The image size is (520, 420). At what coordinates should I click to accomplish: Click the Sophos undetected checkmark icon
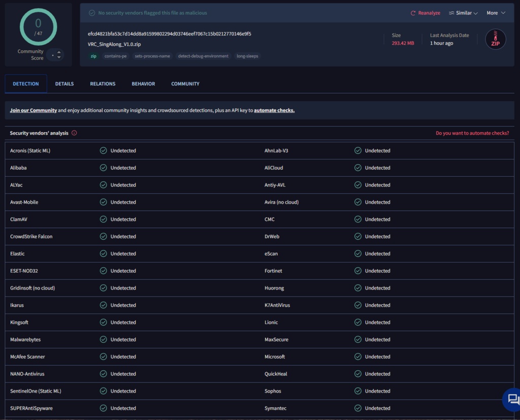pyautogui.click(x=358, y=391)
